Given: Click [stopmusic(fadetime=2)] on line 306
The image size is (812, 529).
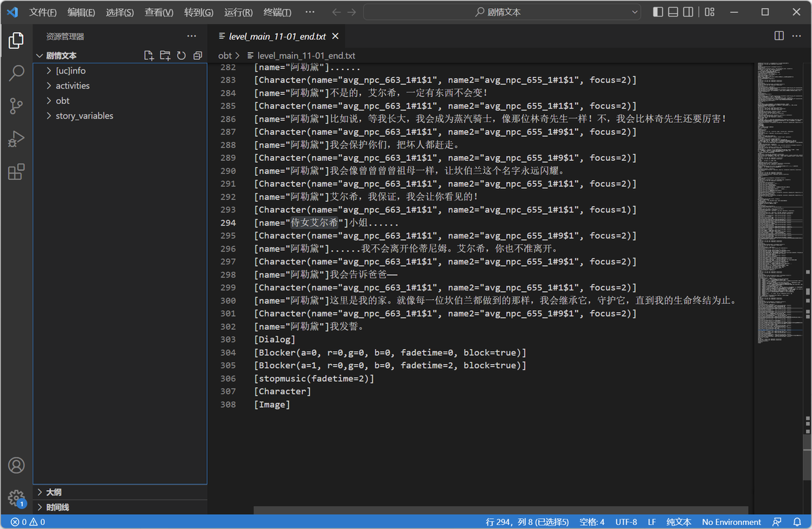Looking at the screenshot, I should pos(314,379).
